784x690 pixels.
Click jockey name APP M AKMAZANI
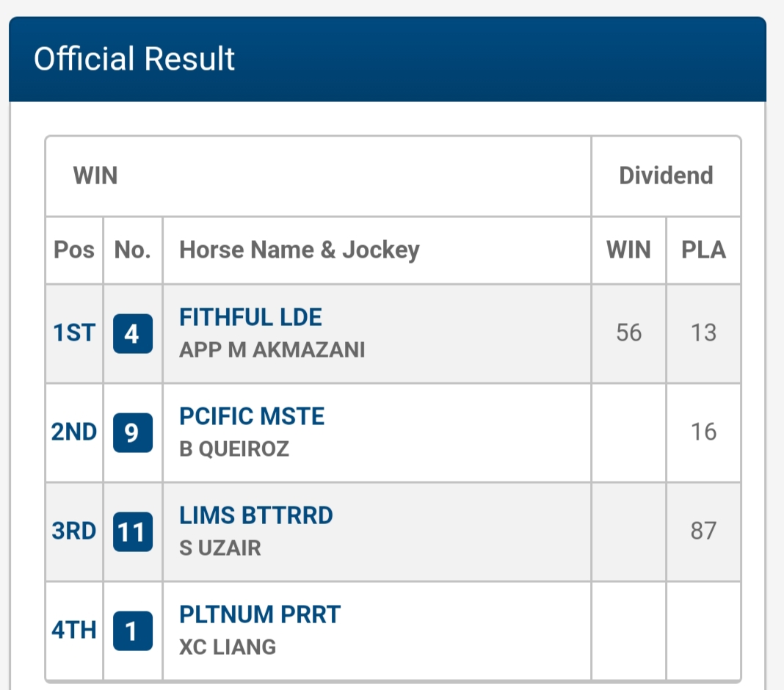(x=272, y=349)
